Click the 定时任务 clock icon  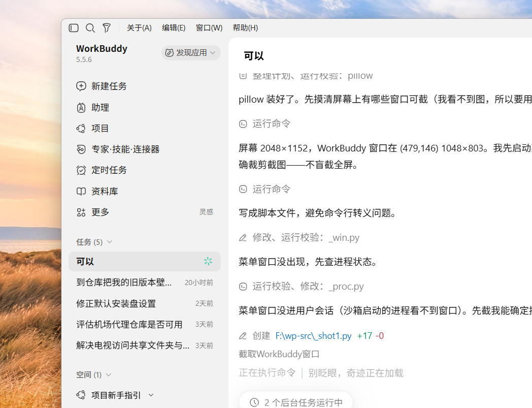click(x=81, y=170)
